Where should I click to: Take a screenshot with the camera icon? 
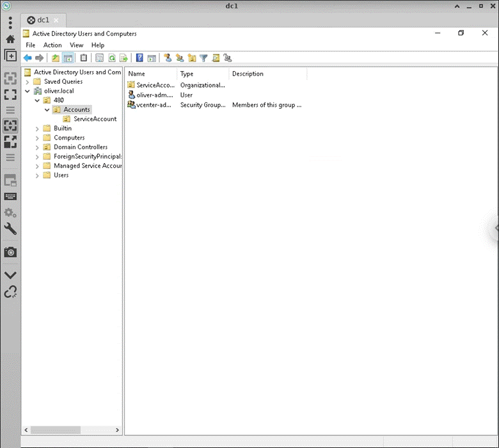tap(10, 252)
